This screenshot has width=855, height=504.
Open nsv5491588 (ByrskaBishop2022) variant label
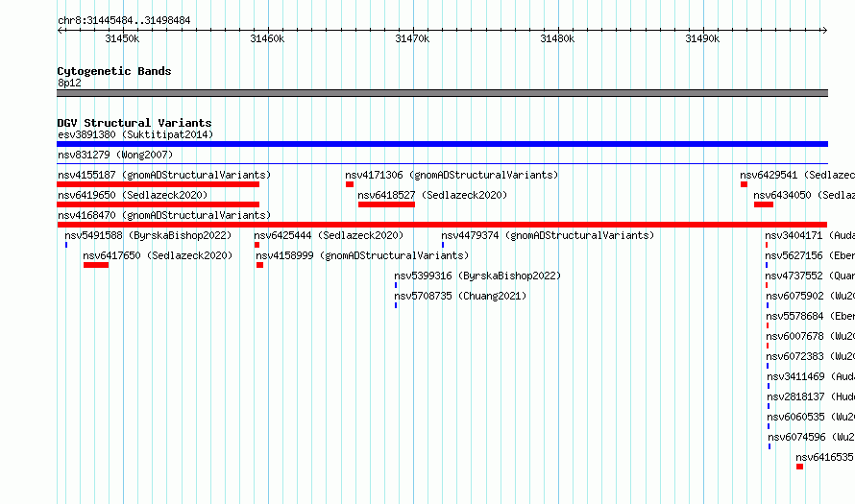[x=148, y=235]
